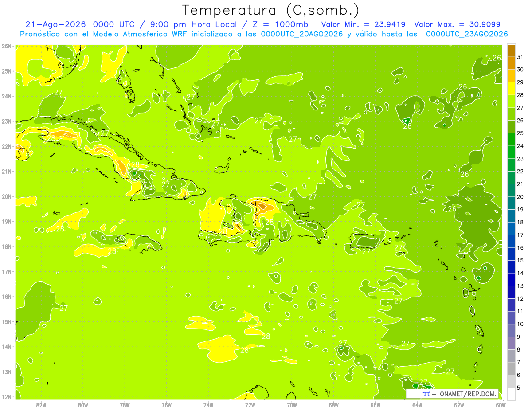This screenshot has width=532, height=411.
Task: Click the colorbar label '28'
Action: [520, 95]
